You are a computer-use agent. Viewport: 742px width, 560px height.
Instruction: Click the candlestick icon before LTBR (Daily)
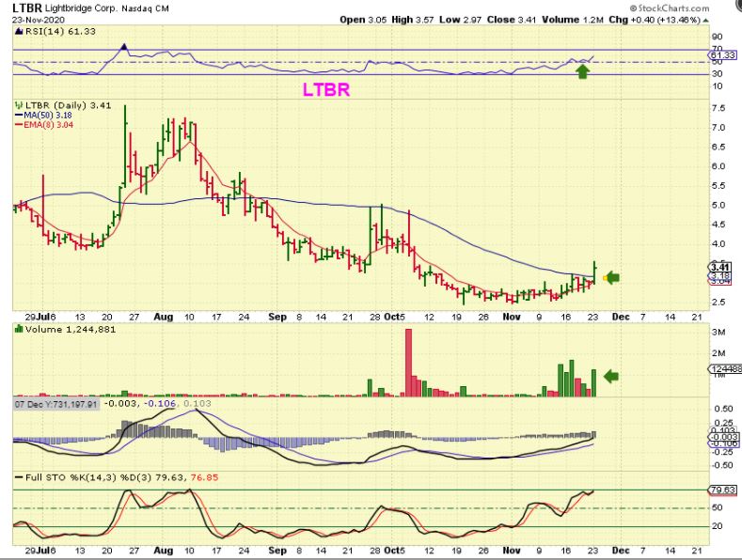(19, 105)
